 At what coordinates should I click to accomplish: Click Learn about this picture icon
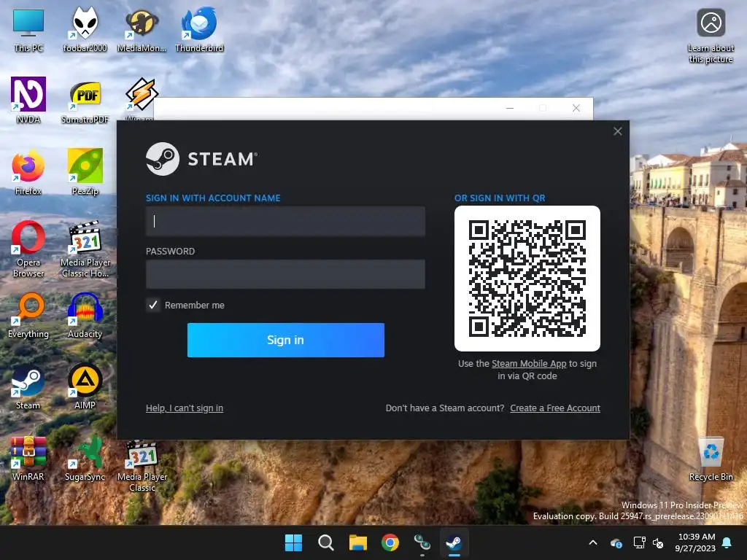pos(711,36)
